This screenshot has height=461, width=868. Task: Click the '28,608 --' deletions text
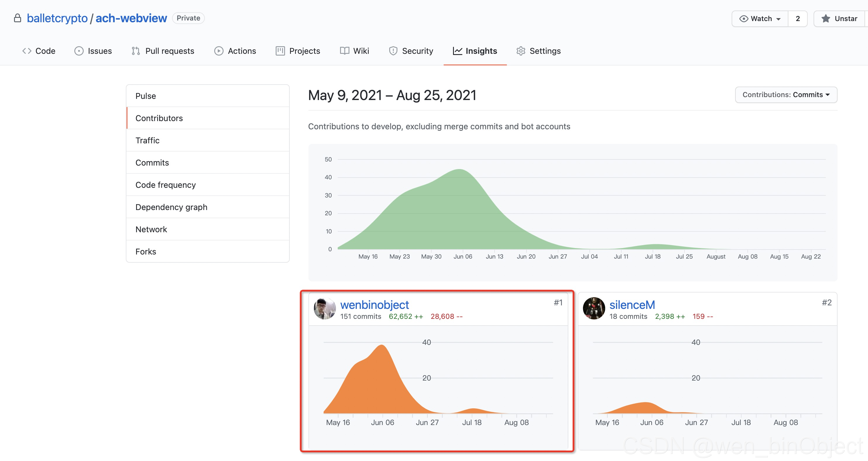pyautogui.click(x=447, y=316)
